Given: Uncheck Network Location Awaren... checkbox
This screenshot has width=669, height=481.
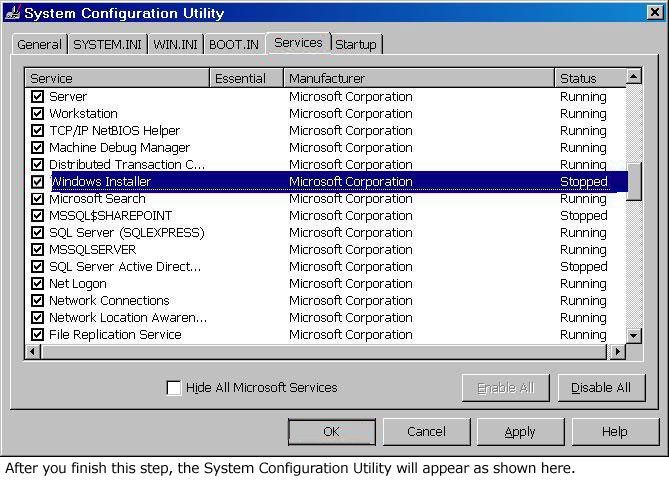Looking at the screenshot, I should tap(38, 318).
